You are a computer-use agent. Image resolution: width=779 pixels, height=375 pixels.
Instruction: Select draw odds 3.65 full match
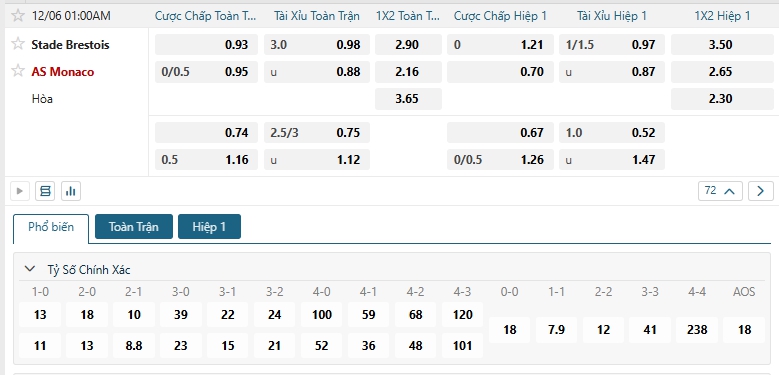[x=408, y=99]
